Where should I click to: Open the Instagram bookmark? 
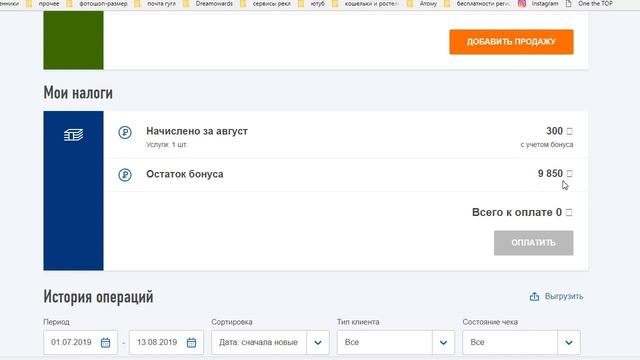pyautogui.click(x=538, y=4)
